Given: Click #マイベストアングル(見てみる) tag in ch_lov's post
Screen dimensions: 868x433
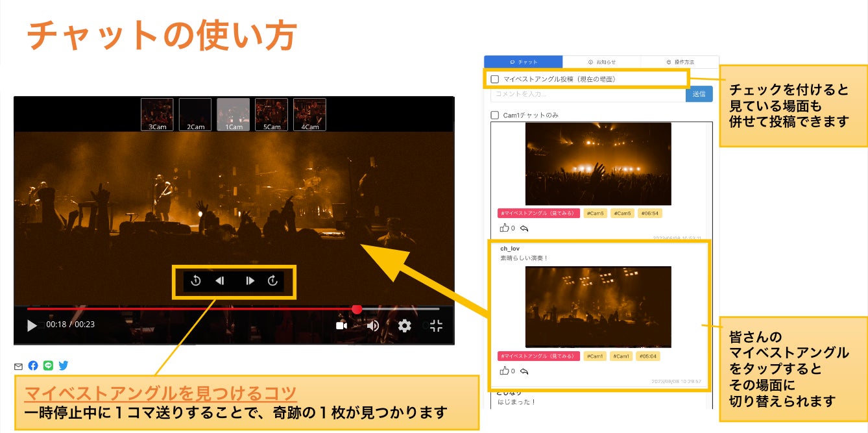Looking at the screenshot, I should (x=538, y=356).
